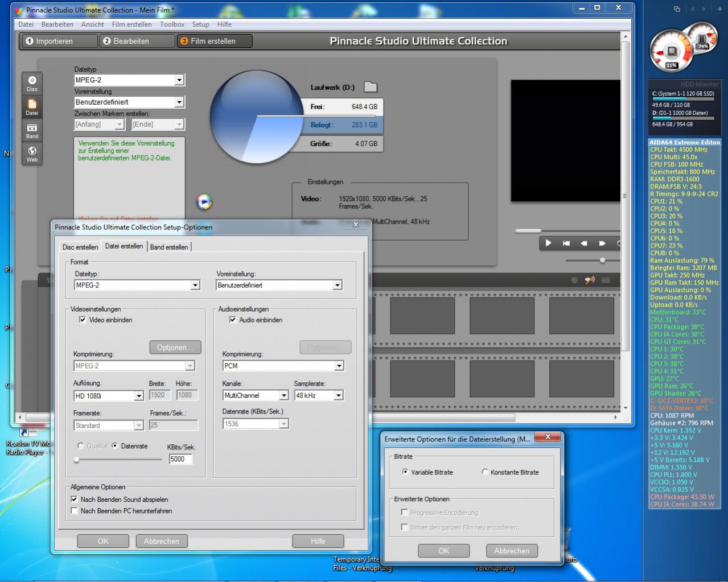Image resolution: width=728 pixels, height=582 pixels.
Task: Click Abbrechen in Setup-Optionen dialog
Action: click(161, 541)
